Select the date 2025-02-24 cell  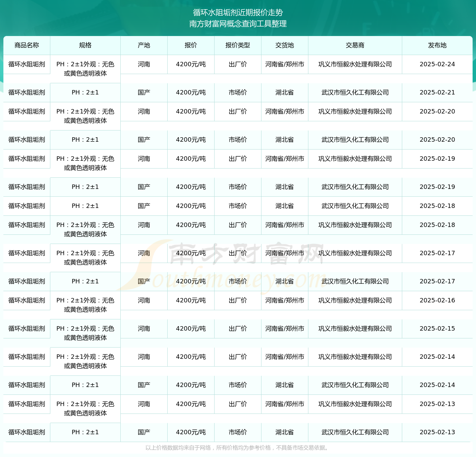click(x=437, y=64)
